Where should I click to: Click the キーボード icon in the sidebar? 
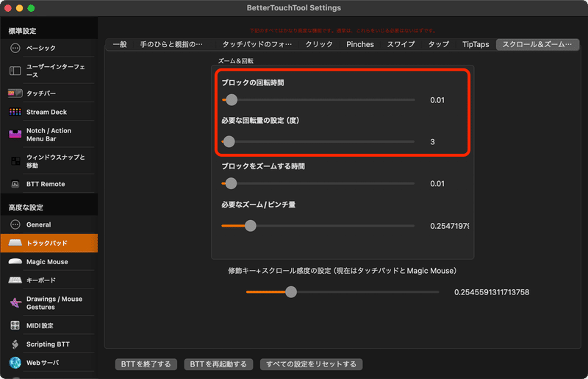pos(15,280)
